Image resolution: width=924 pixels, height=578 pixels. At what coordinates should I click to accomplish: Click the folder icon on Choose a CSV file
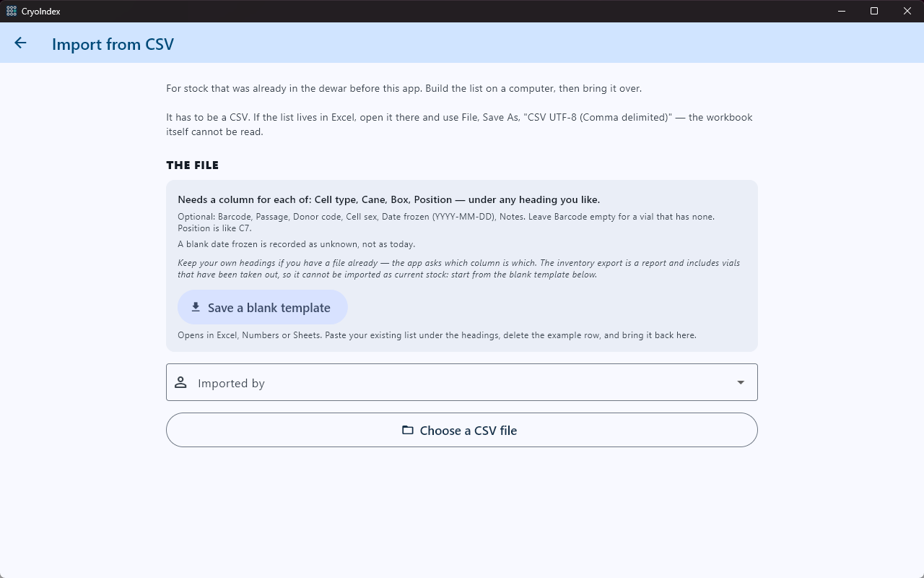408,430
